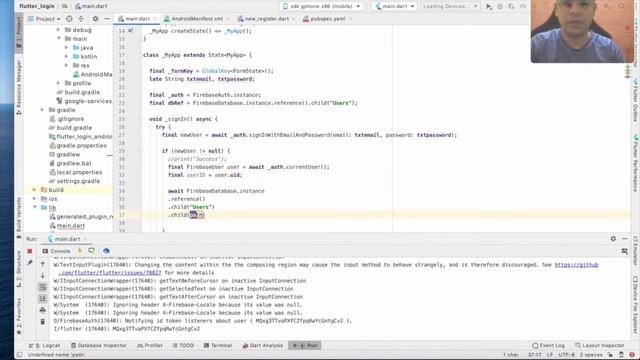
Task: Open the Terminal tool window
Action: (x=218, y=345)
